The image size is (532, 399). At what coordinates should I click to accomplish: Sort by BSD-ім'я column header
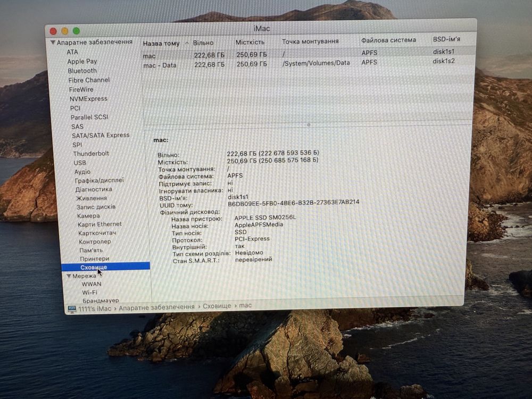446,39
